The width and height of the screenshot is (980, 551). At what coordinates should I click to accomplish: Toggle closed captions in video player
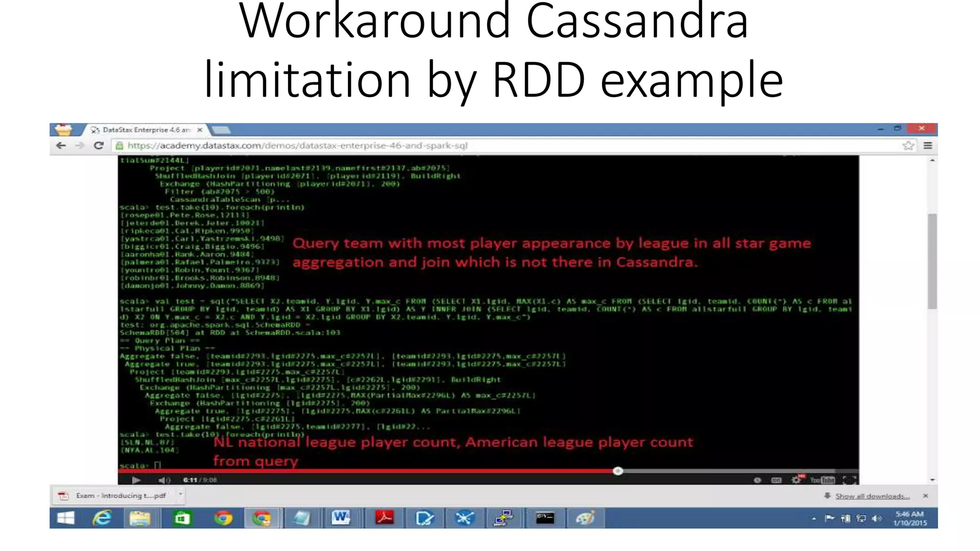point(776,480)
